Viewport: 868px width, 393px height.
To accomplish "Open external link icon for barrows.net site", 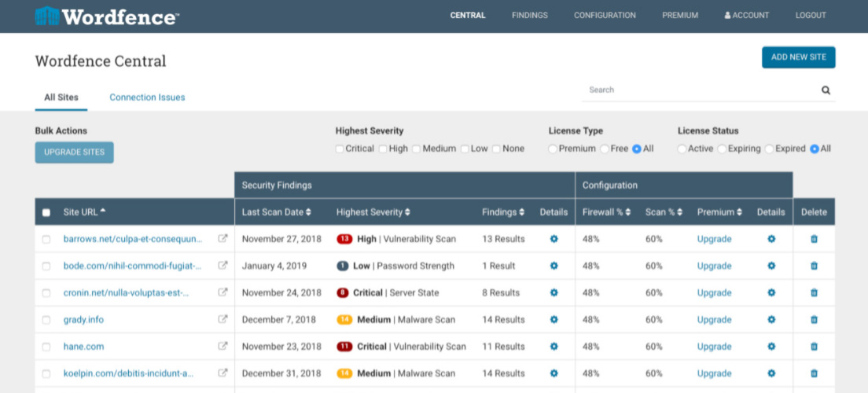I will [x=223, y=239].
